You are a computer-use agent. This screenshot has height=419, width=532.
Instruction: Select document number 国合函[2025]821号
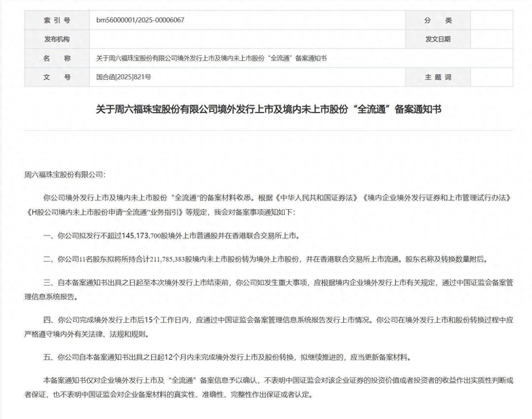(124, 77)
